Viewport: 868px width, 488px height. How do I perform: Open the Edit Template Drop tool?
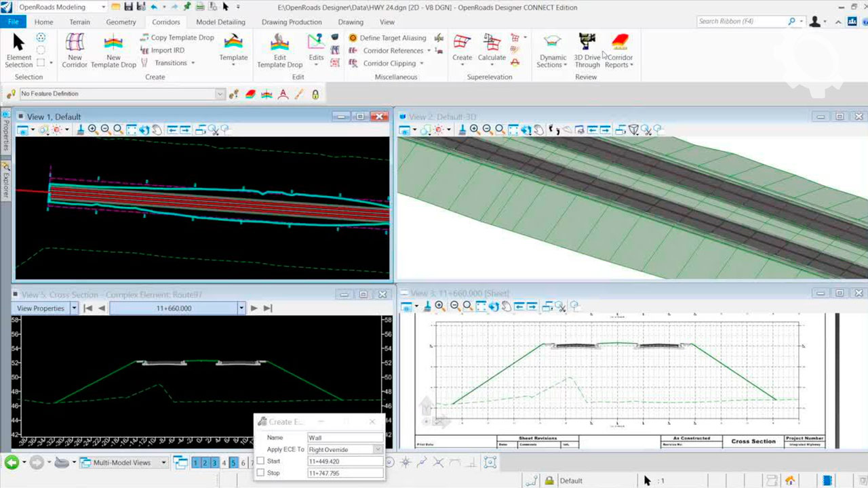(279, 44)
